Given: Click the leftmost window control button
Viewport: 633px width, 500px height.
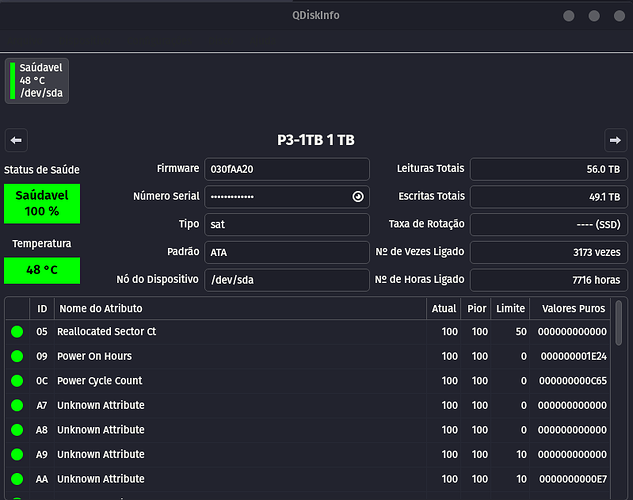Looking at the screenshot, I should 569,16.
